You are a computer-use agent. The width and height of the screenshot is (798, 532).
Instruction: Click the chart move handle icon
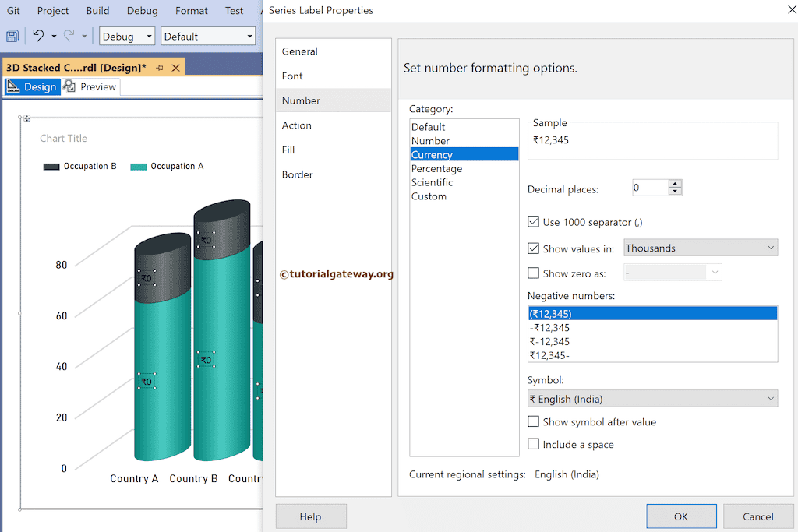tap(27, 118)
